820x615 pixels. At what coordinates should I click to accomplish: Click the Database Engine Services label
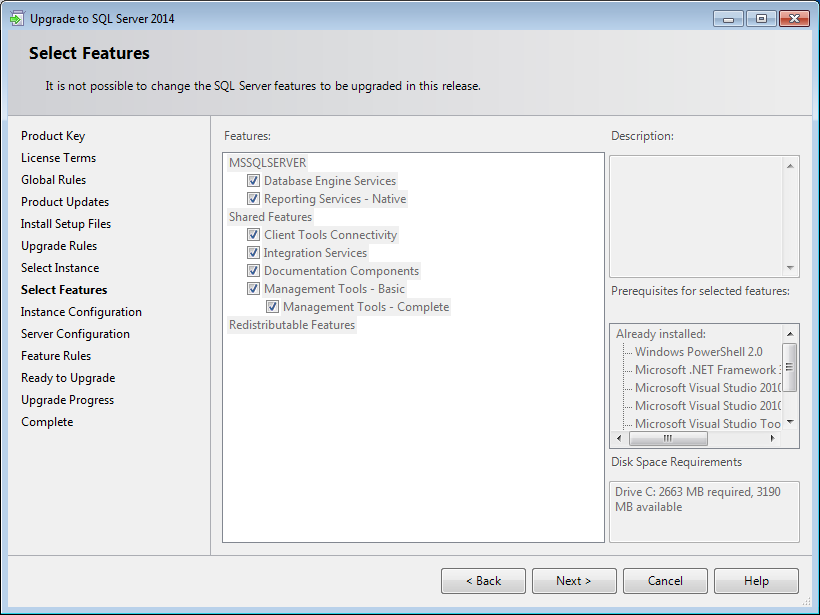330,181
